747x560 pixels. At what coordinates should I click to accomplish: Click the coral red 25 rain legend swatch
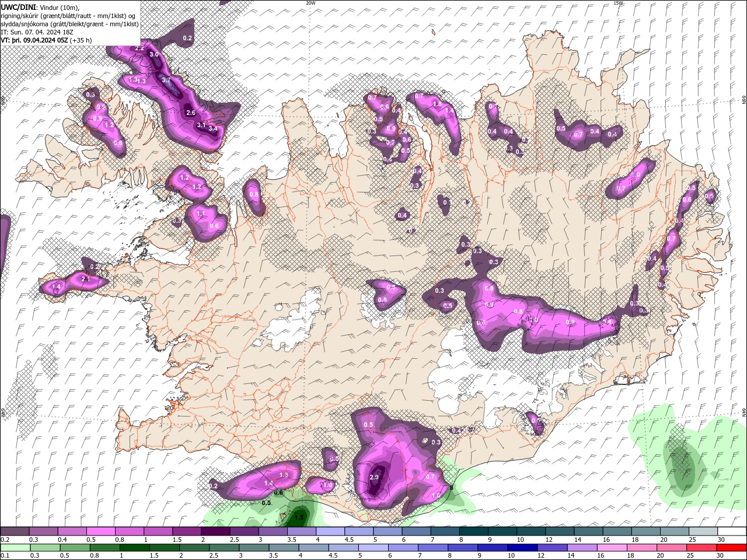tap(701, 548)
